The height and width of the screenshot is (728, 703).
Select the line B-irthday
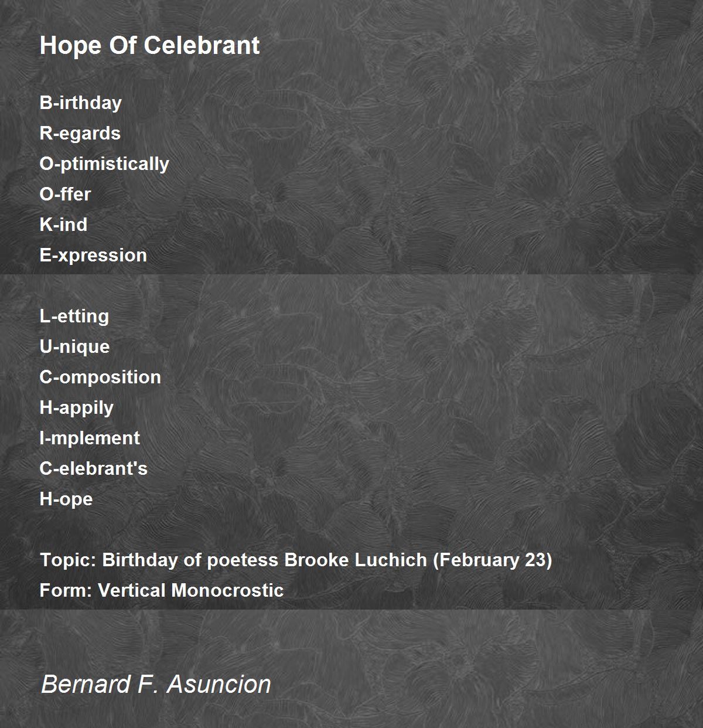click(81, 103)
